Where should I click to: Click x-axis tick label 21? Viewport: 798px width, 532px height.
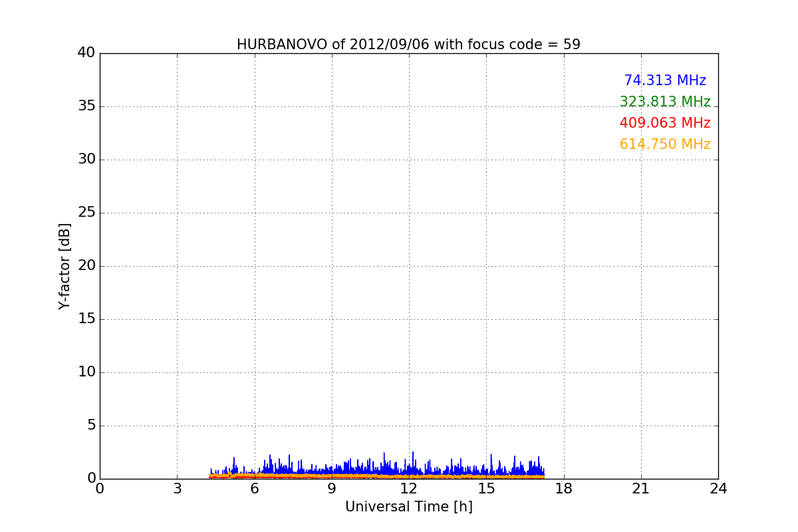coord(641,489)
